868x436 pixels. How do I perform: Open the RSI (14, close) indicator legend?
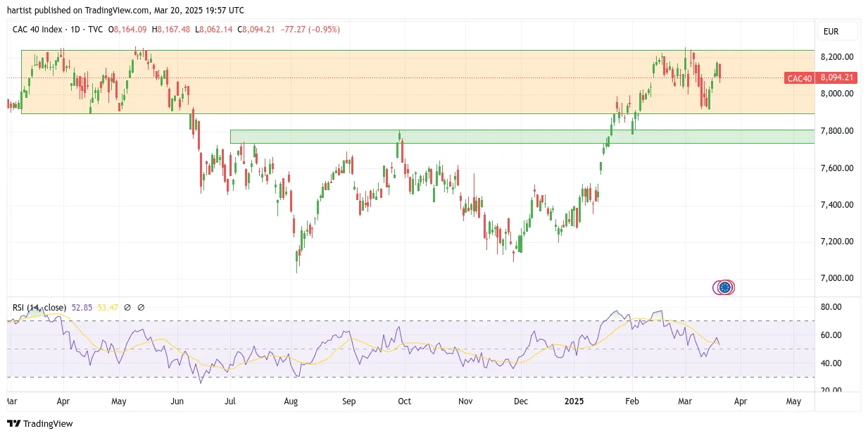(39, 307)
